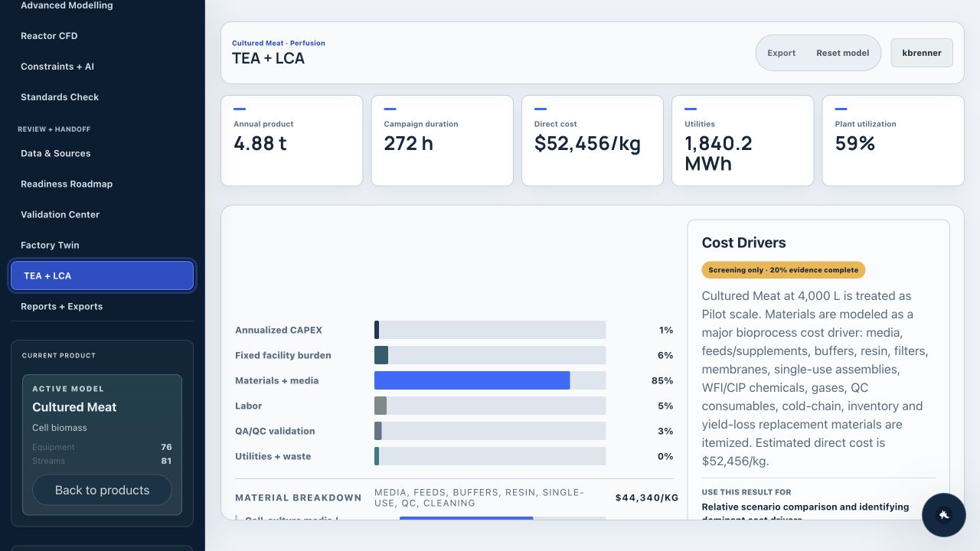
Task: Click the Equipment count 76
Action: [166, 447]
